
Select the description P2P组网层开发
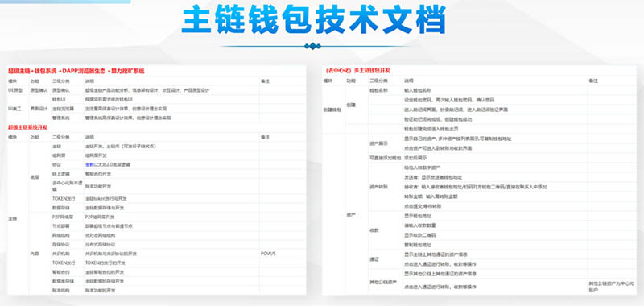click(x=100, y=217)
